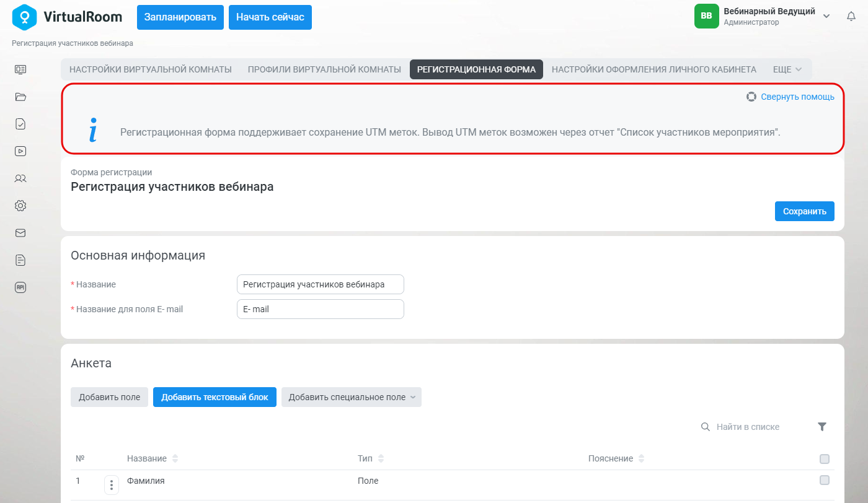Click Свернуть помощь link
Viewport: 868px width, 503px height.
[x=797, y=97]
